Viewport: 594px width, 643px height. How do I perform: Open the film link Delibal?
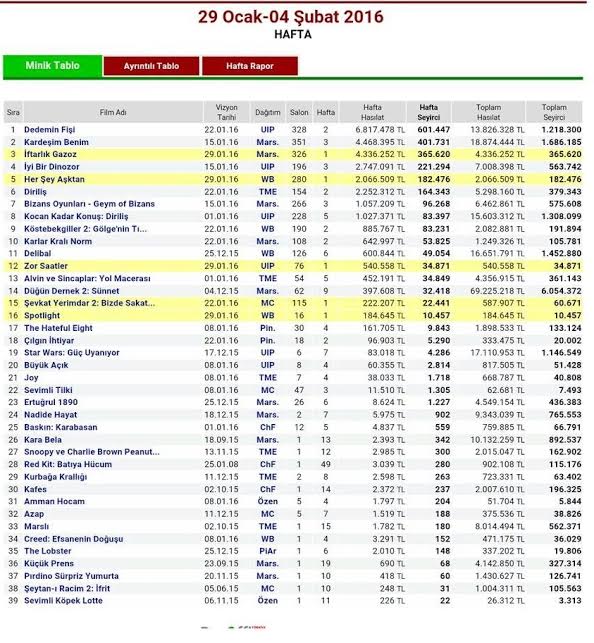[37, 253]
